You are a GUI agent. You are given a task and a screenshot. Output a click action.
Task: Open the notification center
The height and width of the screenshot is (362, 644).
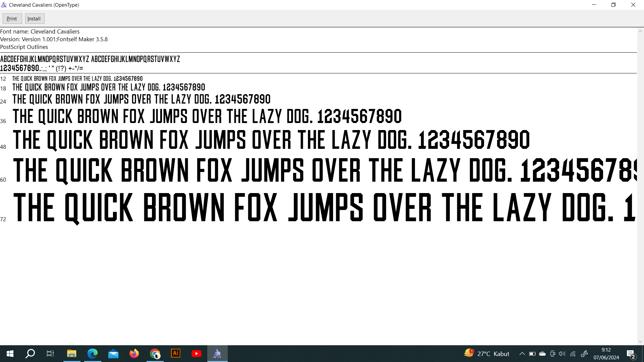tap(631, 354)
